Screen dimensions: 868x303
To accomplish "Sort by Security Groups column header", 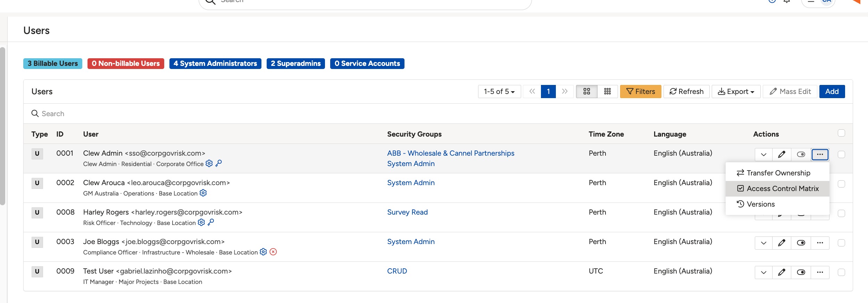I will click(414, 134).
